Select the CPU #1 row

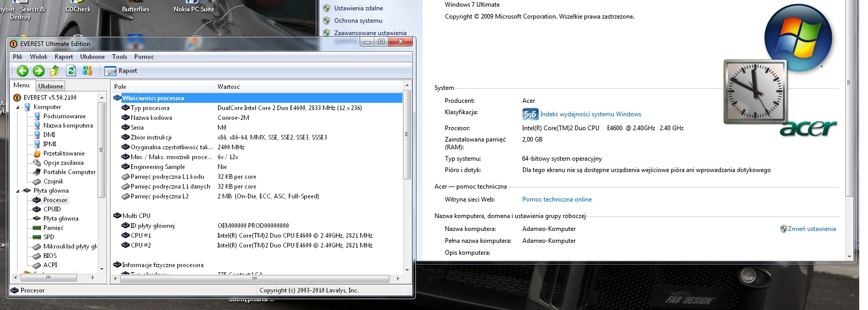pos(257,236)
